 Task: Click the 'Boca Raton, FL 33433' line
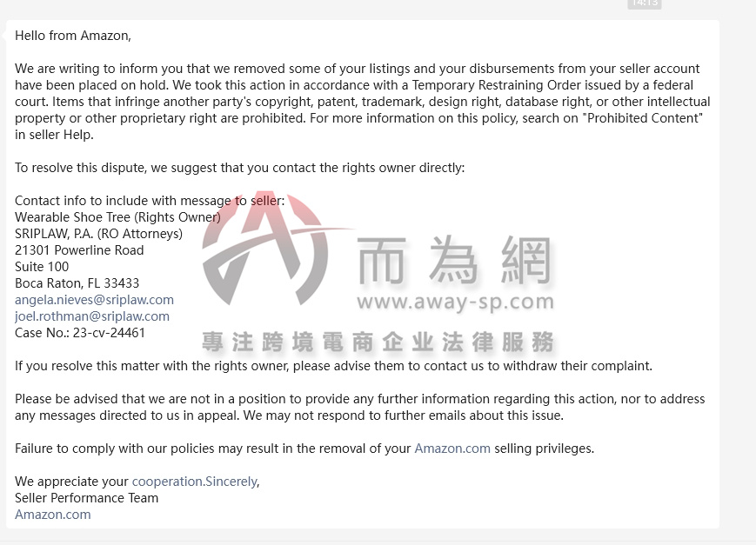click(77, 282)
